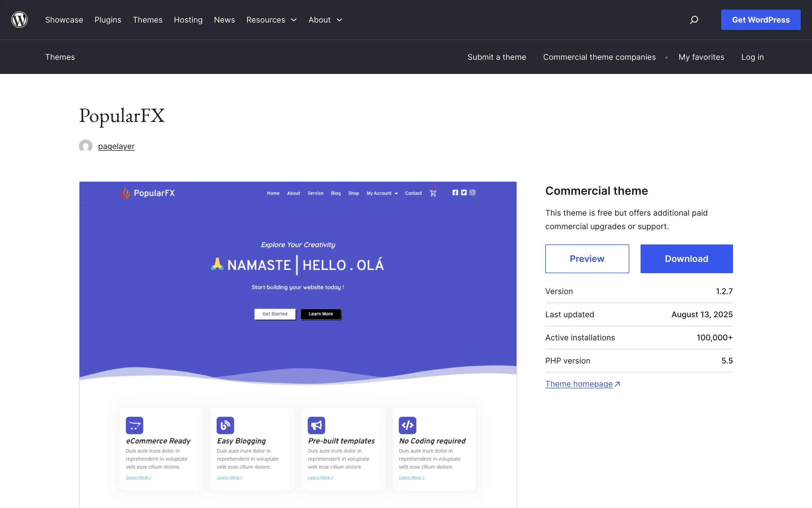
Task: Click the date August 13, 2025
Action: pos(702,314)
